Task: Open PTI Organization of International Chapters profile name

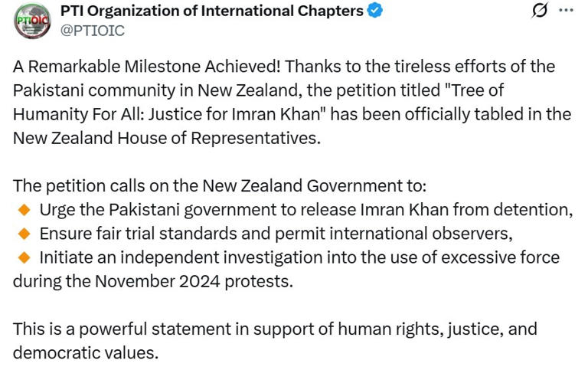Action: tap(211, 11)
